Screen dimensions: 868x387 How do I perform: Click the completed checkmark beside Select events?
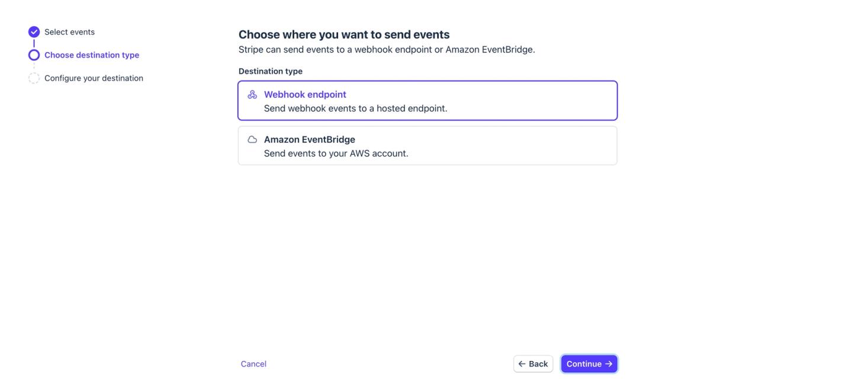coord(34,32)
